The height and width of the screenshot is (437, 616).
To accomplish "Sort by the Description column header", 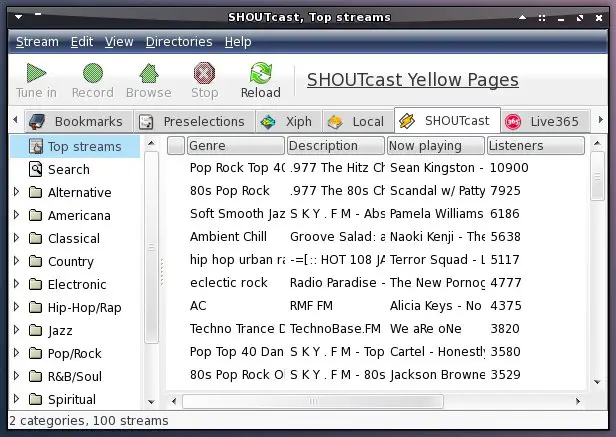I will click(x=336, y=146).
